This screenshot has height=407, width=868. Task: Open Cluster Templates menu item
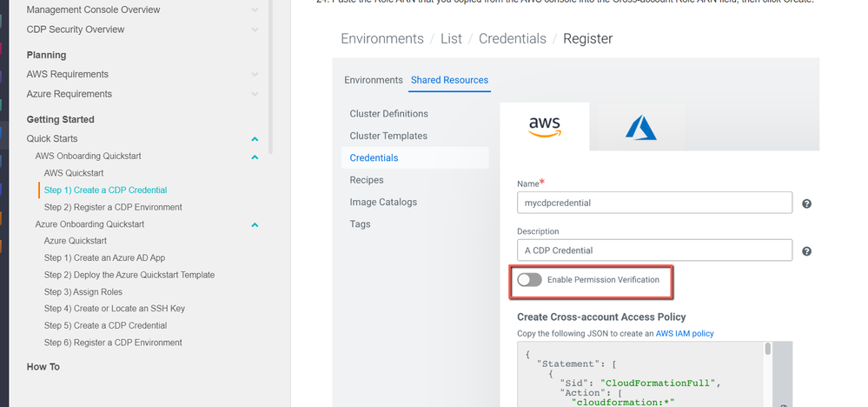tap(388, 136)
